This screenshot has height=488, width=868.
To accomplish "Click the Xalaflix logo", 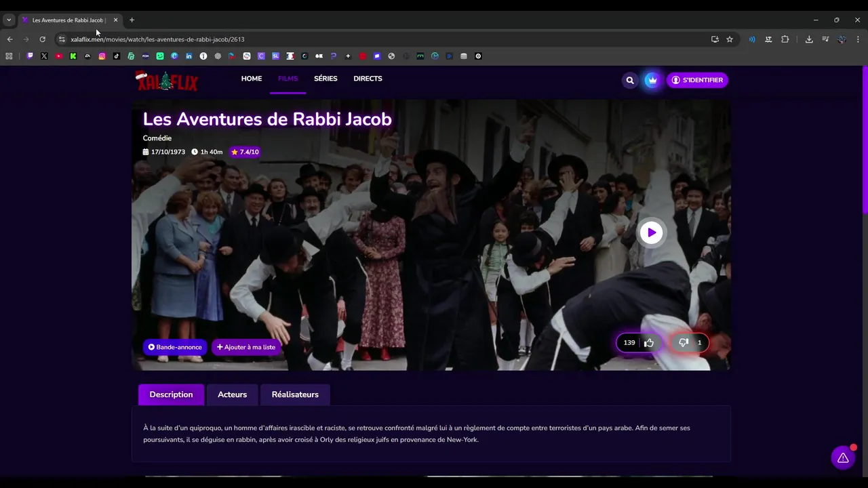I will point(166,81).
